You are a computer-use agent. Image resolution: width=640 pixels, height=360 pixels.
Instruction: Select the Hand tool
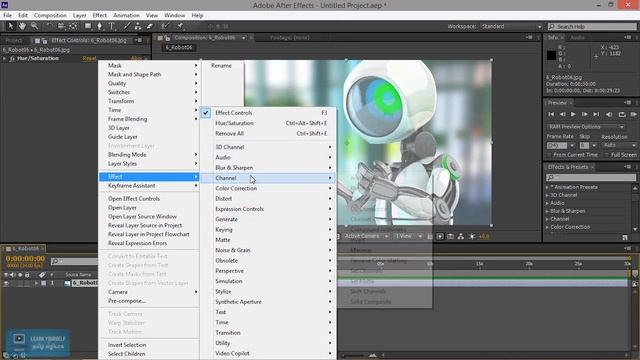point(22,26)
